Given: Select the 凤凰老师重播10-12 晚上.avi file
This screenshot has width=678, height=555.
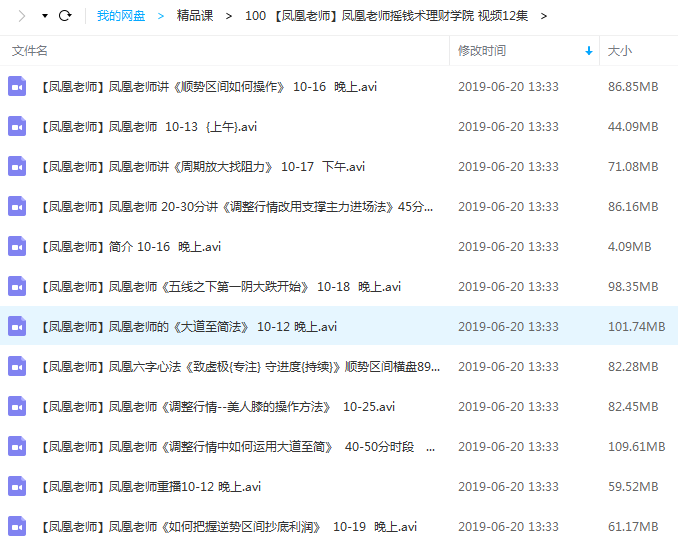Looking at the screenshot, I should pos(151,487).
